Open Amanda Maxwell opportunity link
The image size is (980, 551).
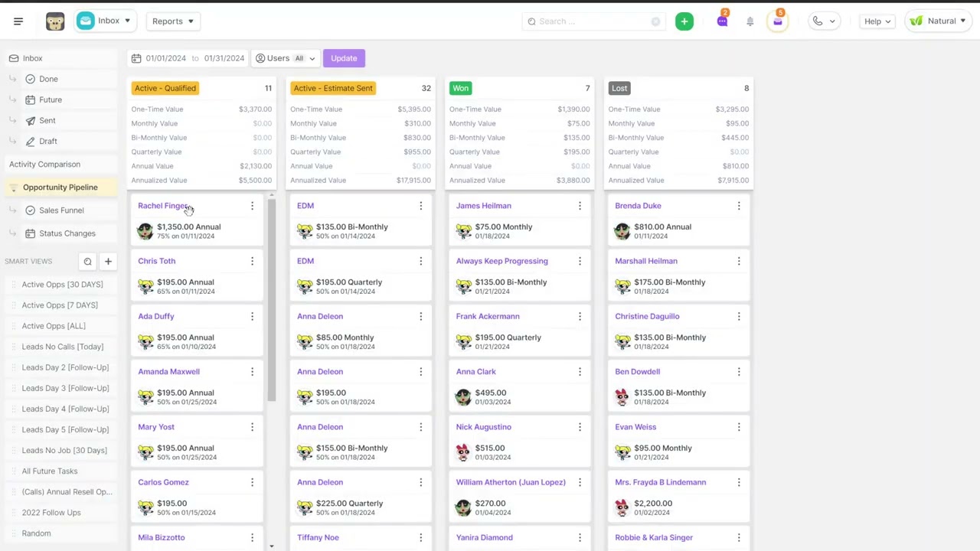[168, 372]
